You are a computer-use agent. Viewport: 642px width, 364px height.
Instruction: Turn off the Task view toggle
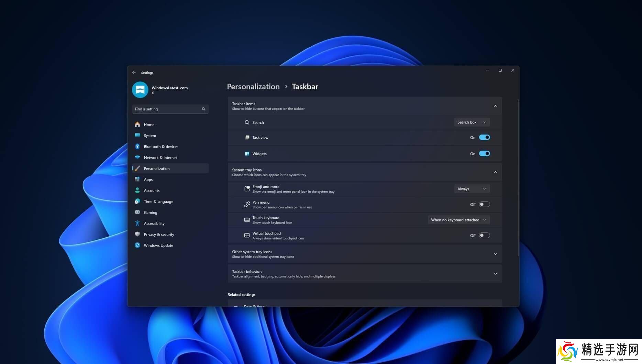484,137
